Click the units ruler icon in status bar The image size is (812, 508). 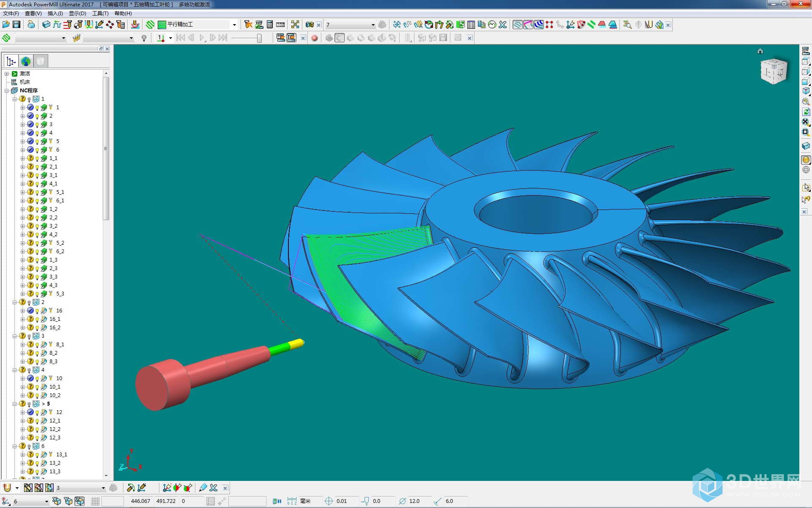[x=292, y=501]
